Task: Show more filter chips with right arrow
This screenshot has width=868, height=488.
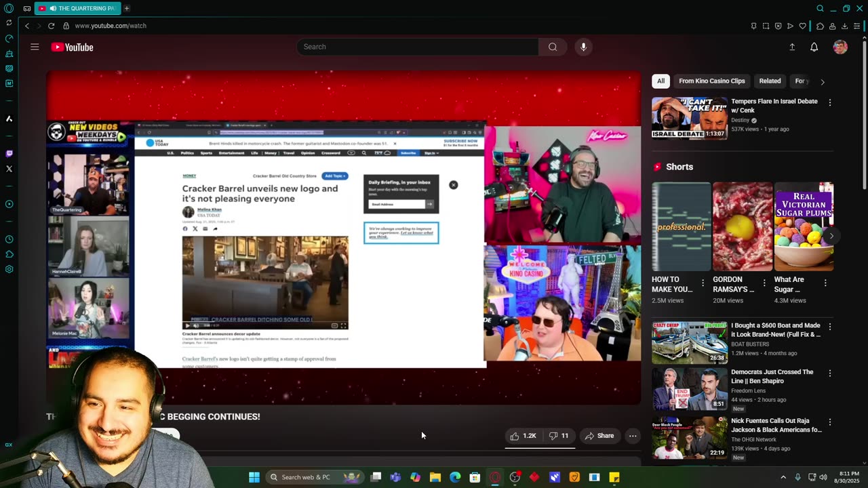Action: click(x=823, y=82)
